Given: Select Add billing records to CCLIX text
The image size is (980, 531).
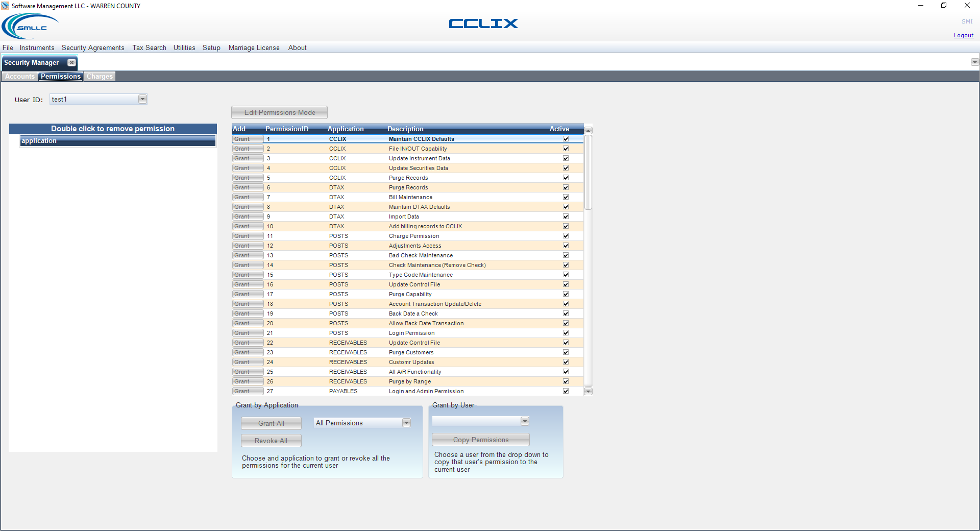Looking at the screenshot, I should tap(425, 226).
